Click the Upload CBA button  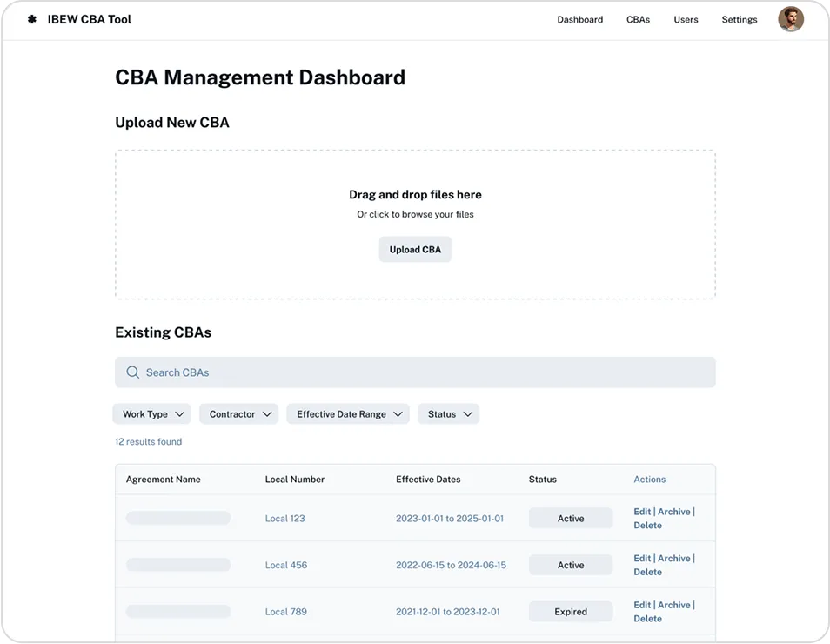[x=415, y=250]
